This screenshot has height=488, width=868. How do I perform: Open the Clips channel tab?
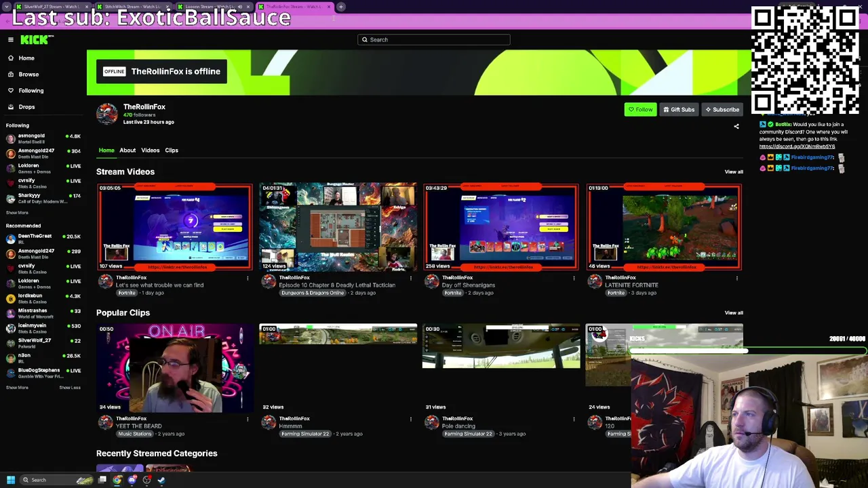[172, 150]
